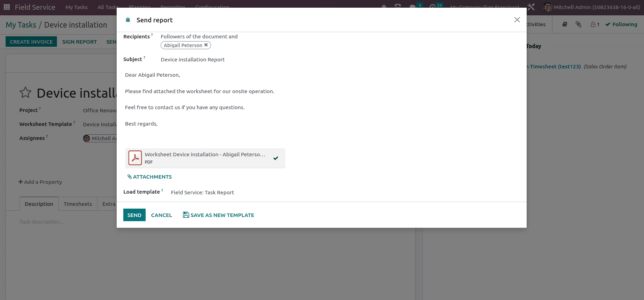The height and width of the screenshot is (300, 644).
Task: Click the PDF worksheet attachment icon
Action: [x=135, y=158]
